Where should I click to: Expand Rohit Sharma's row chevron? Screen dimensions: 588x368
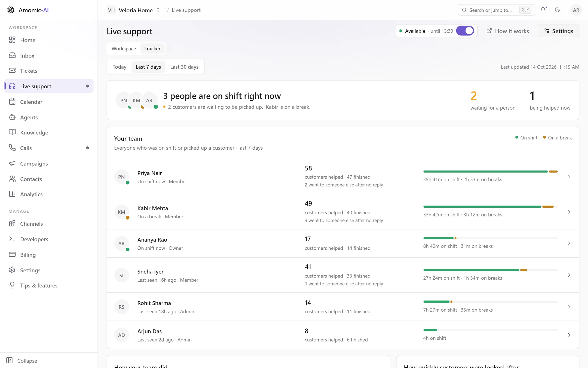click(x=569, y=307)
